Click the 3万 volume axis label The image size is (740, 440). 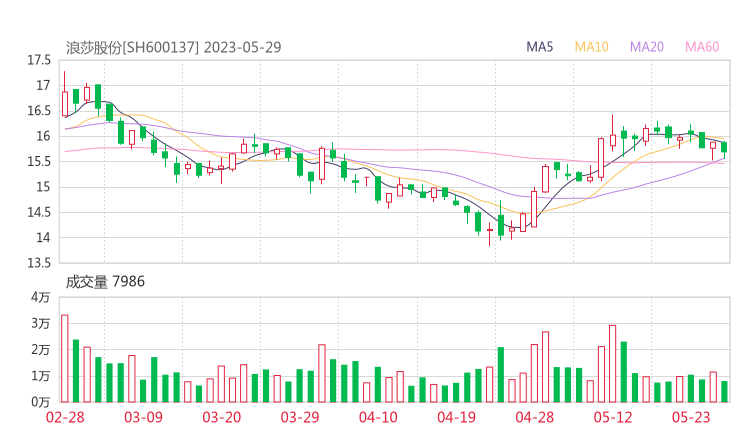click(41, 324)
